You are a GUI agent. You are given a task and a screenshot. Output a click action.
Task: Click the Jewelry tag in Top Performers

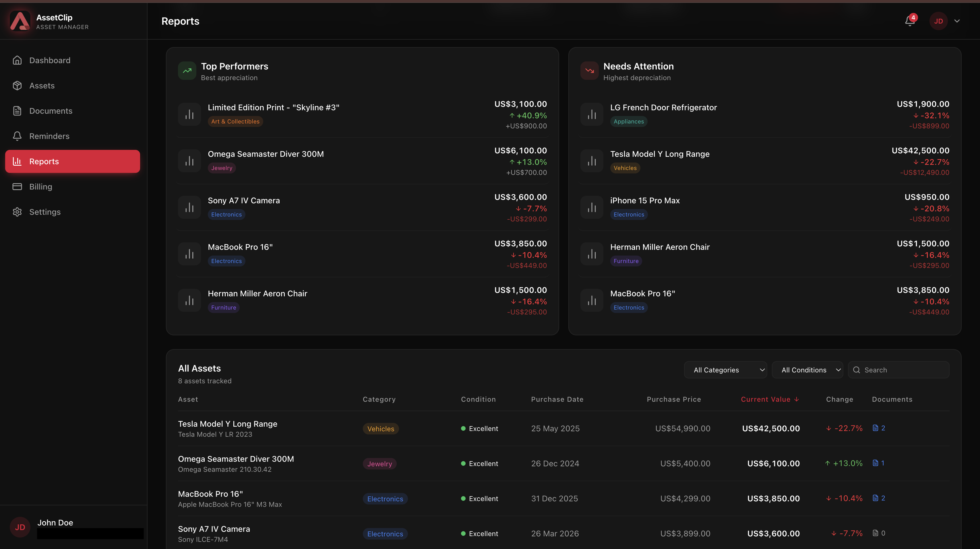[221, 168]
